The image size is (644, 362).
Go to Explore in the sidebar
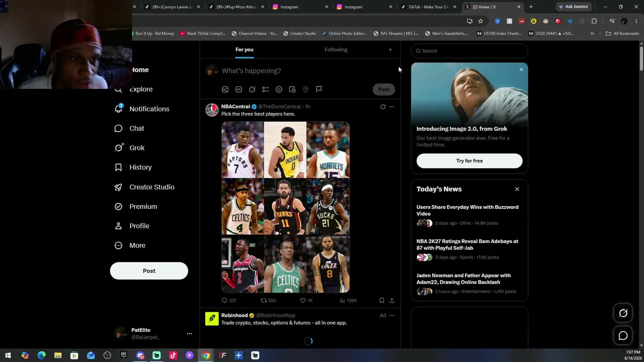pyautogui.click(x=133, y=89)
